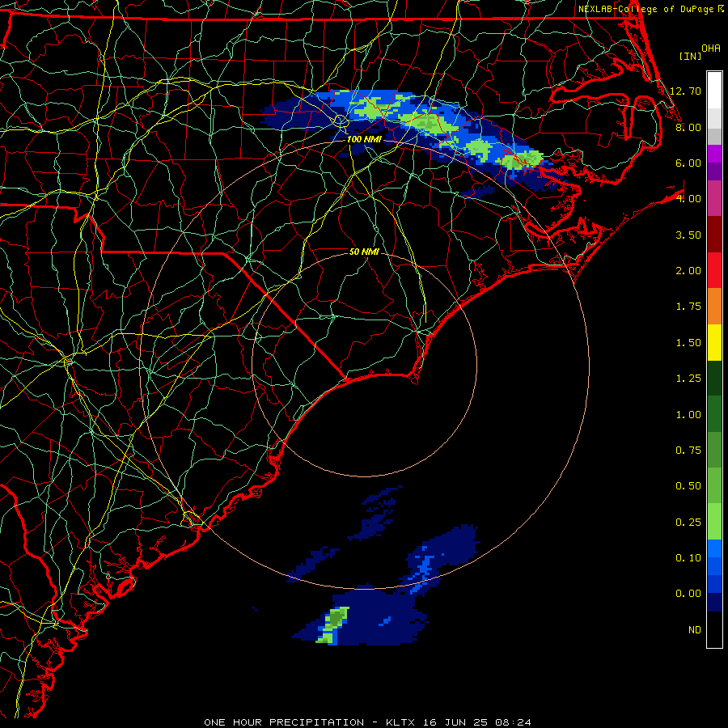This screenshot has height=728, width=728.
Task: Select the 4.00 legend value
Action: tap(688, 199)
